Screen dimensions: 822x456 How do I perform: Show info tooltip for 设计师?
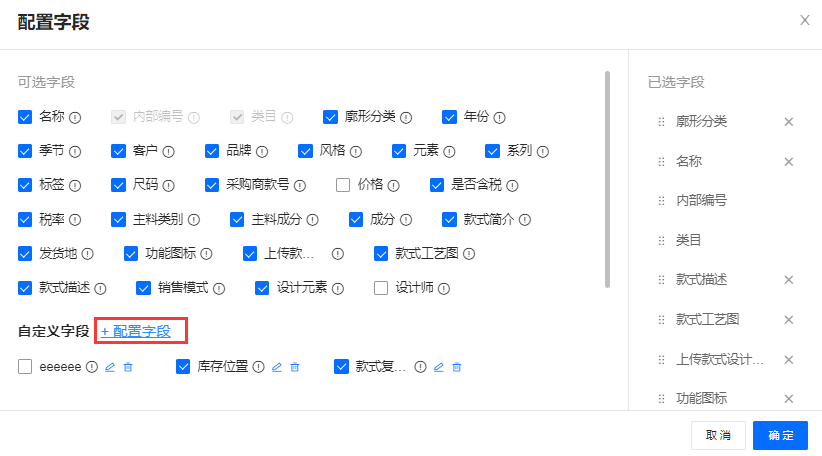[x=443, y=288]
